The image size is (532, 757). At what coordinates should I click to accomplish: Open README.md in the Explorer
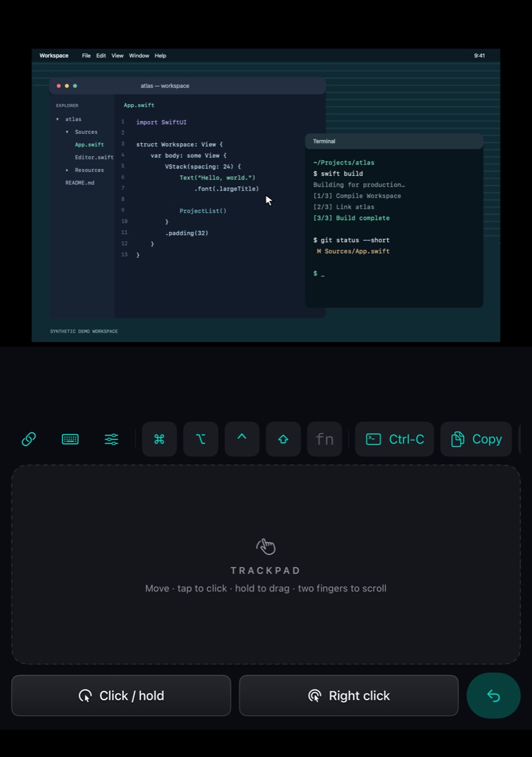80,182
